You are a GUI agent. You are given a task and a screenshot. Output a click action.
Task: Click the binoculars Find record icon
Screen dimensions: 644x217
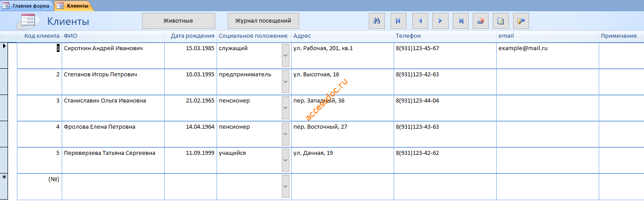[x=377, y=20]
